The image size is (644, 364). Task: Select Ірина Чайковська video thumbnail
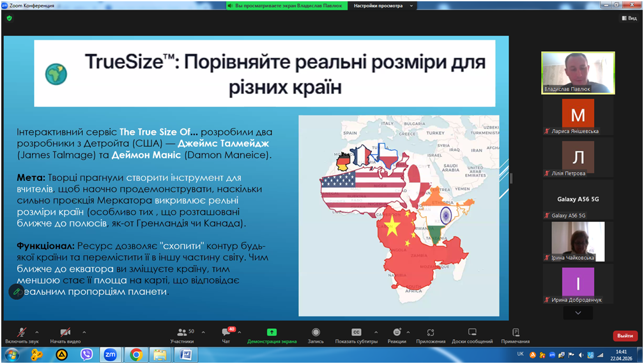pyautogui.click(x=578, y=242)
